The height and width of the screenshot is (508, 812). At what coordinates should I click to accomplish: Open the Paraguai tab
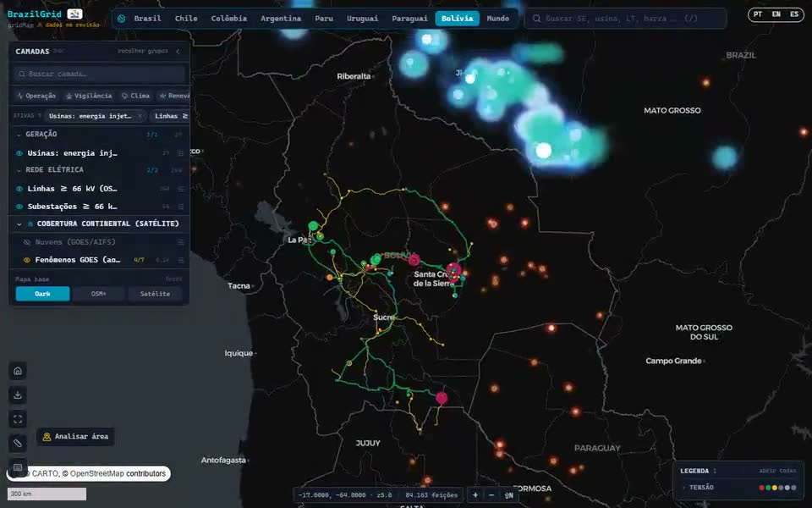pyautogui.click(x=409, y=19)
